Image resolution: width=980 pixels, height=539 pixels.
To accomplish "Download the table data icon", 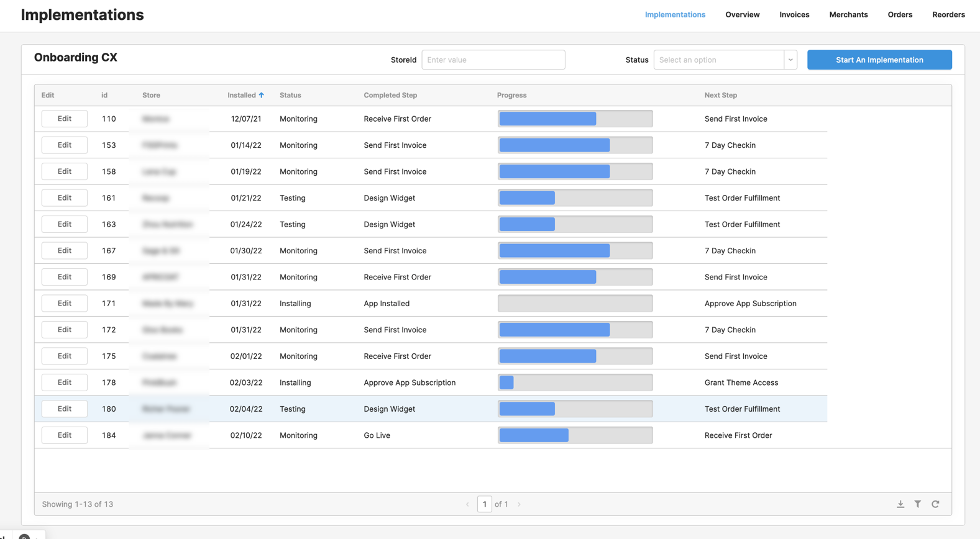I will coord(900,504).
